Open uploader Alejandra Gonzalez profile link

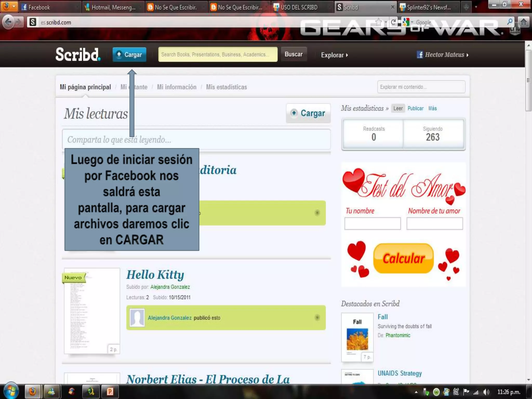pos(170,287)
